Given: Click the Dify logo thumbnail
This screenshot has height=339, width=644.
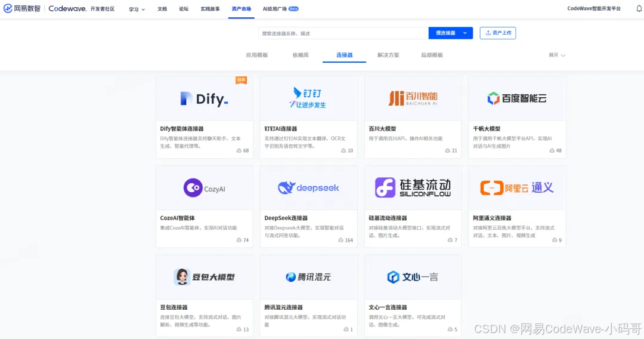Looking at the screenshot, I should click(204, 98).
